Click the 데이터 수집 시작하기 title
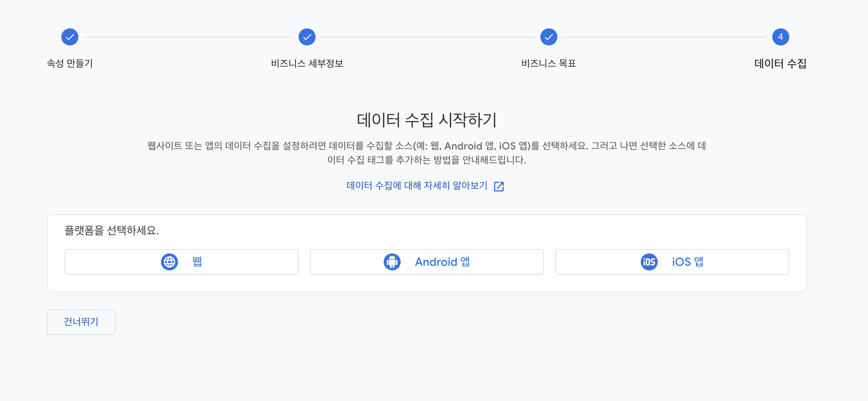The height and width of the screenshot is (401, 868). (427, 120)
